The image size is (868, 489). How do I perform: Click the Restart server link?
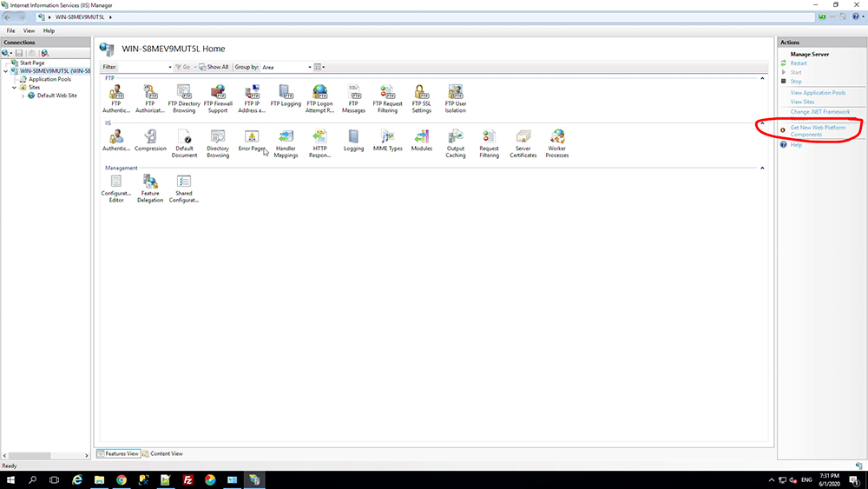click(x=799, y=63)
